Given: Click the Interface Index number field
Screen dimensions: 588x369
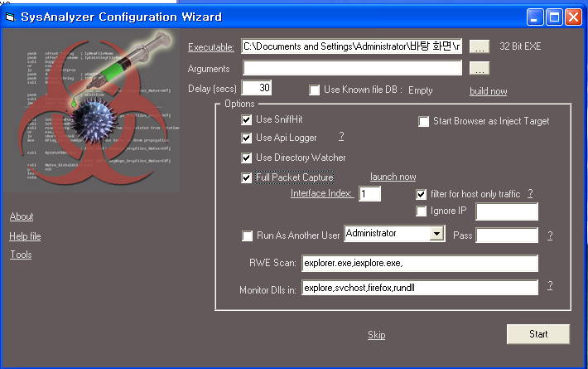Looking at the screenshot, I should [x=369, y=194].
